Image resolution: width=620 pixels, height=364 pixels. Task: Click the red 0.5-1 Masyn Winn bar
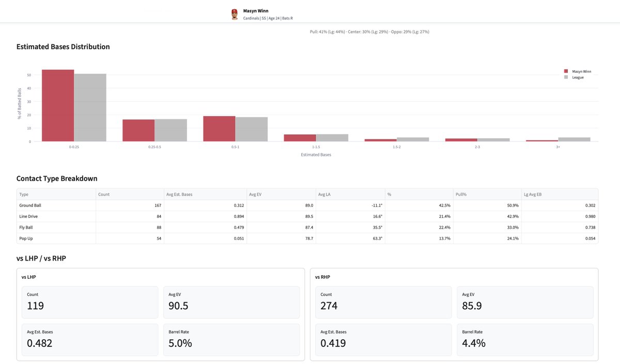coord(219,129)
